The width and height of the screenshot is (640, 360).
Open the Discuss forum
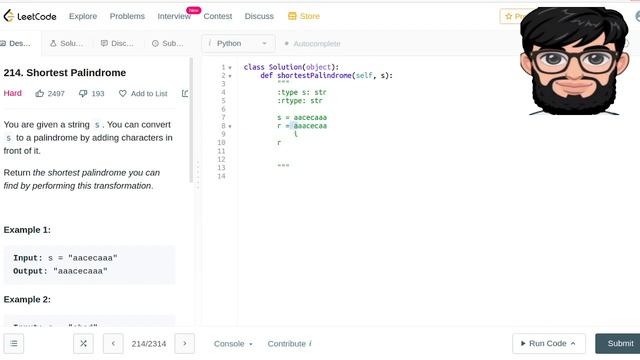[259, 16]
